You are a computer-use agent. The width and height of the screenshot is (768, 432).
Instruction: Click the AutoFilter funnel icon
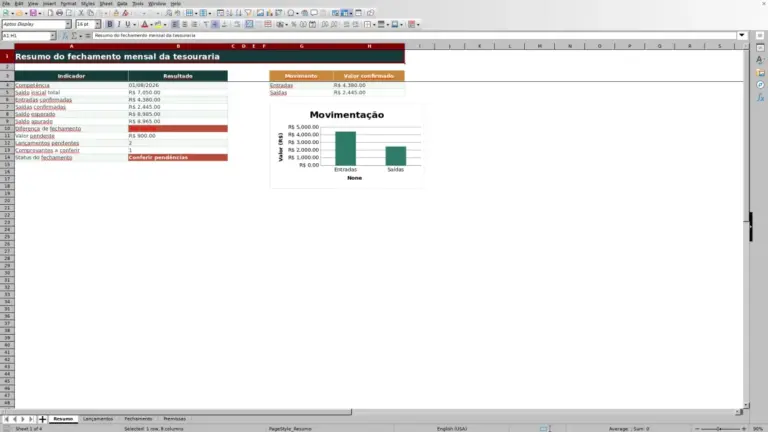click(x=248, y=13)
